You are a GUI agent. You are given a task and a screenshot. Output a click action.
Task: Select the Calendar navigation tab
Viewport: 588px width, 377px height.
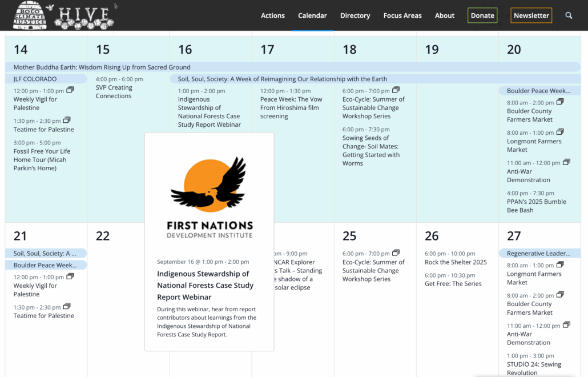[312, 15]
